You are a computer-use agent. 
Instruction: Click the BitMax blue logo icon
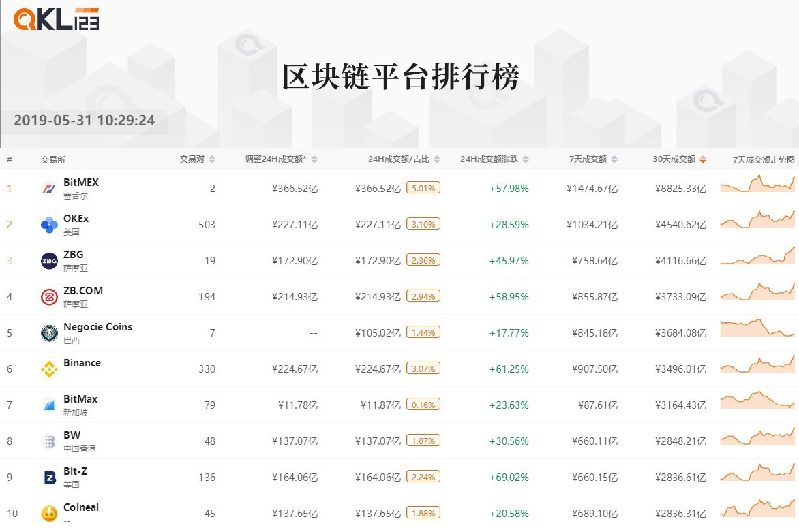point(49,406)
